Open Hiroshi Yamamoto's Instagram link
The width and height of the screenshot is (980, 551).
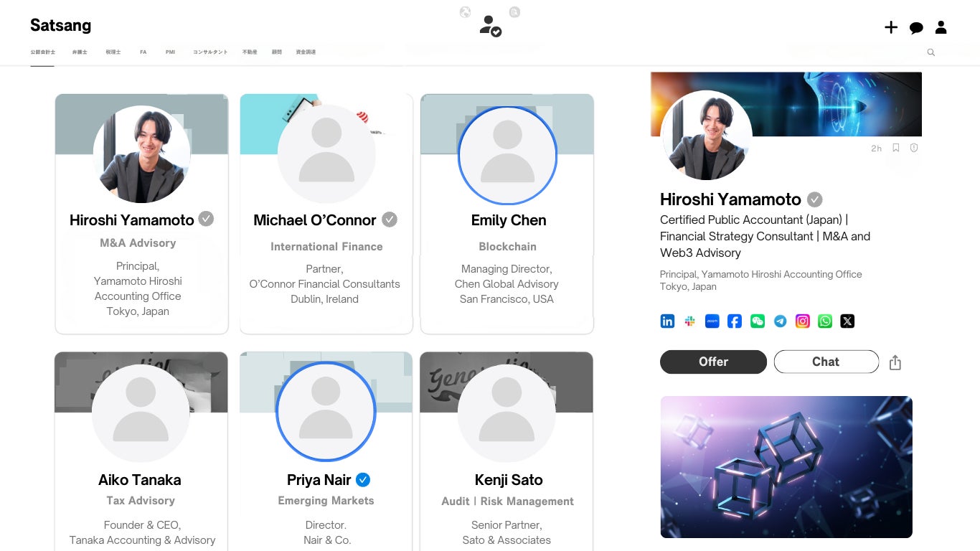pos(803,321)
